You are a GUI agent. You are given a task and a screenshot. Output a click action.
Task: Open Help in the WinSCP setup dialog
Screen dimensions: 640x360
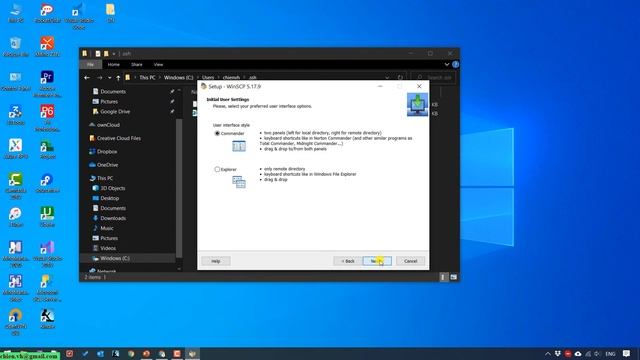point(216,261)
